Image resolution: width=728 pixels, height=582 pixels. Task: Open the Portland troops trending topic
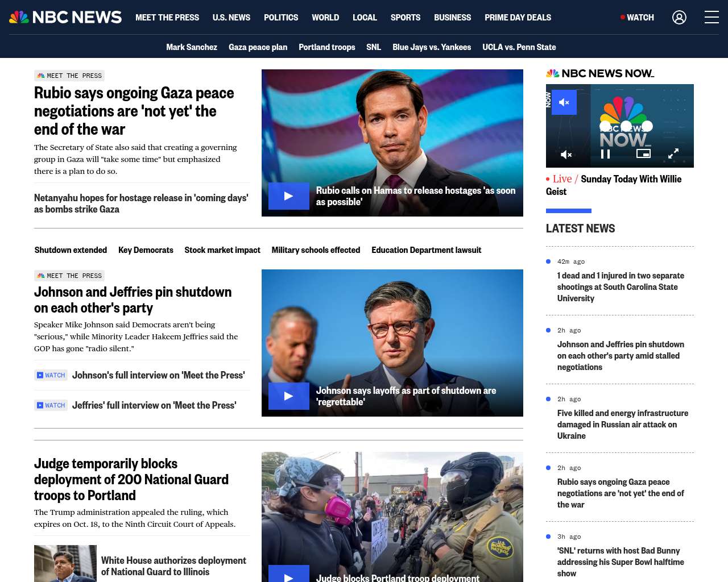pyautogui.click(x=327, y=47)
